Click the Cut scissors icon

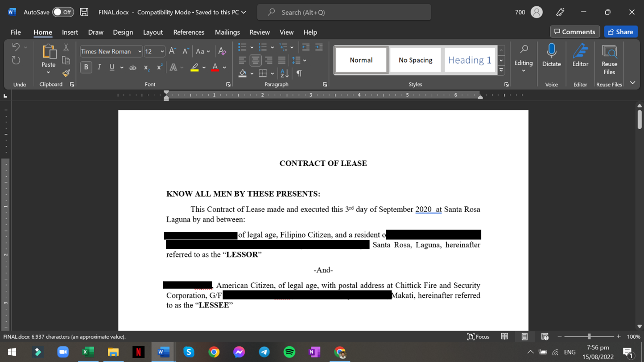coord(66,47)
